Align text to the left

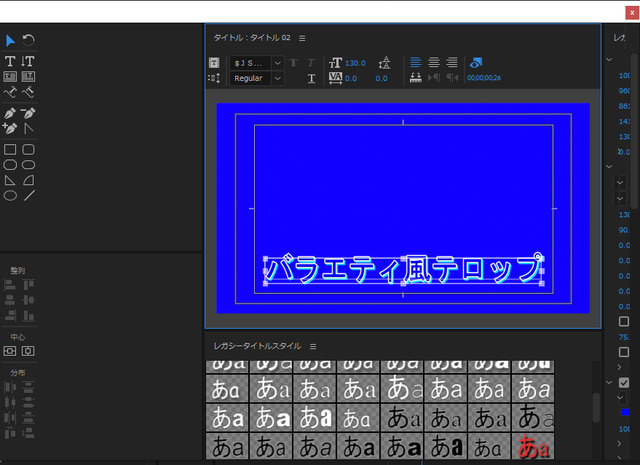point(416,62)
